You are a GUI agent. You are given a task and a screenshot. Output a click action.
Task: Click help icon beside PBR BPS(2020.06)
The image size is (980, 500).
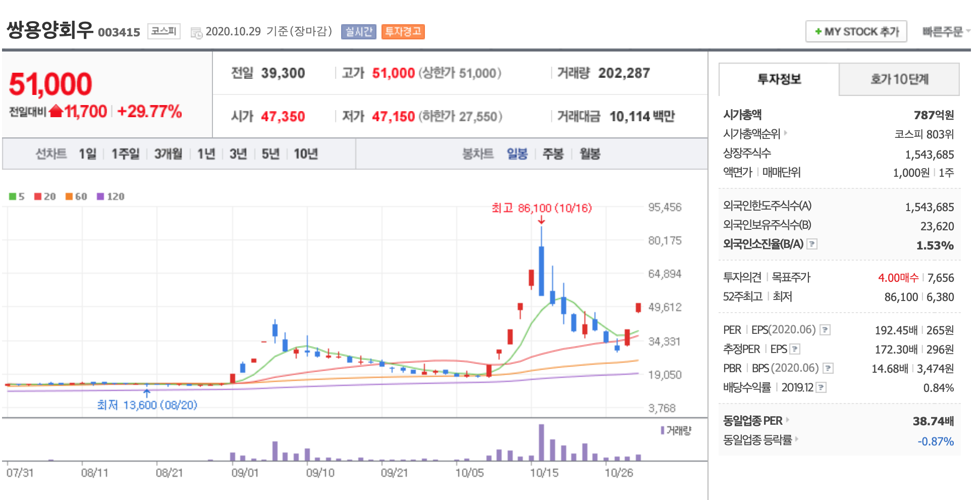(x=828, y=368)
